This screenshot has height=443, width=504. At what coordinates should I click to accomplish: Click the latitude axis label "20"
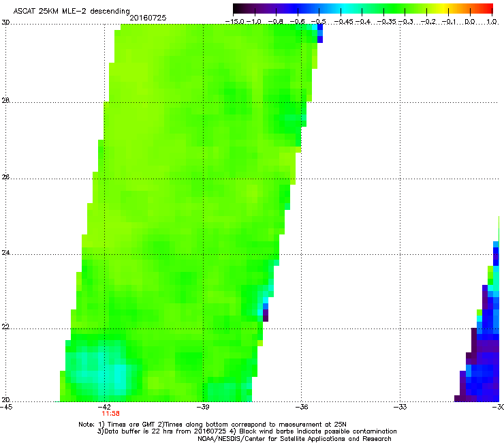click(5, 400)
